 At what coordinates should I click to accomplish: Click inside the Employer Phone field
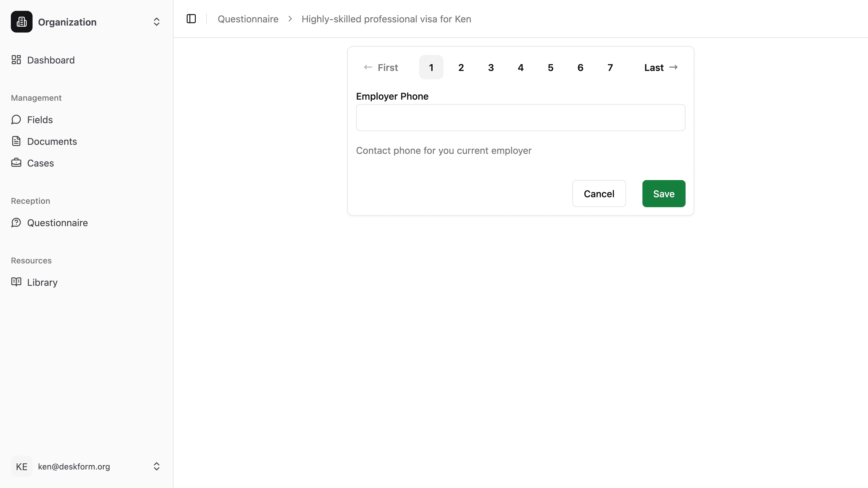[x=520, y=117]
